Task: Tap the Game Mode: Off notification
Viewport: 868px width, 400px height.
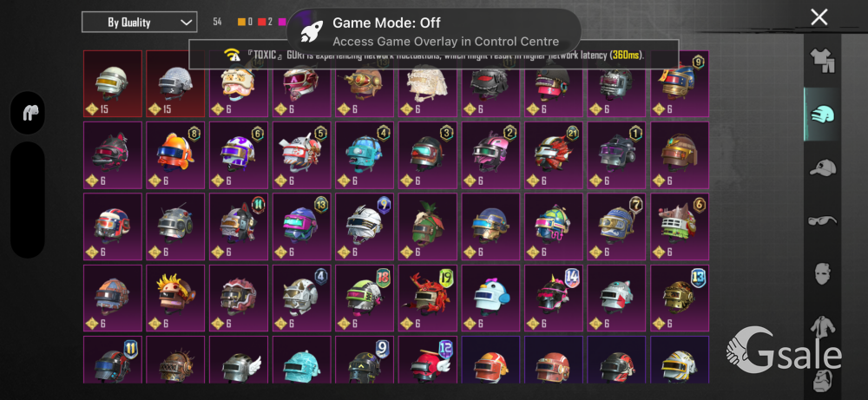Action: 433,31
